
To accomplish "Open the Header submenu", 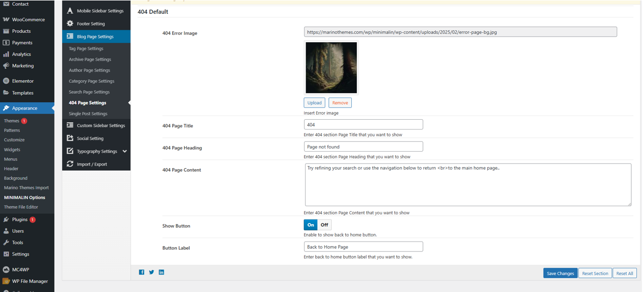I will (11, 169).
